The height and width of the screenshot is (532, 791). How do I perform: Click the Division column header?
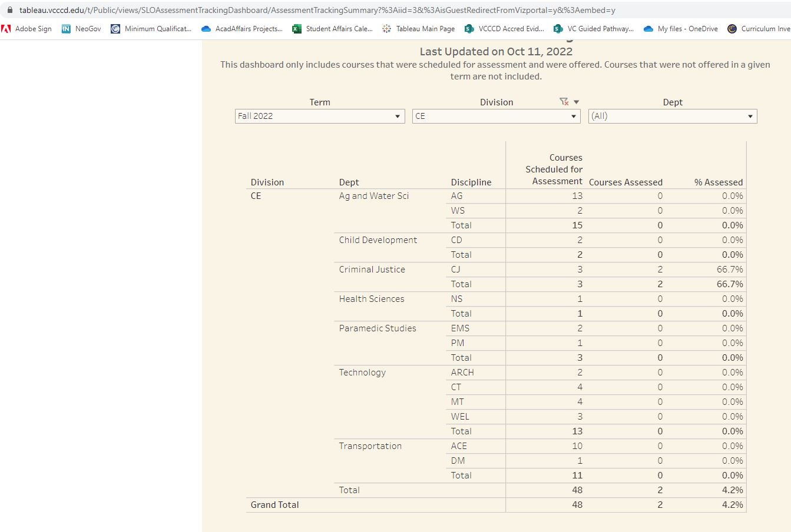coord(267,182)
